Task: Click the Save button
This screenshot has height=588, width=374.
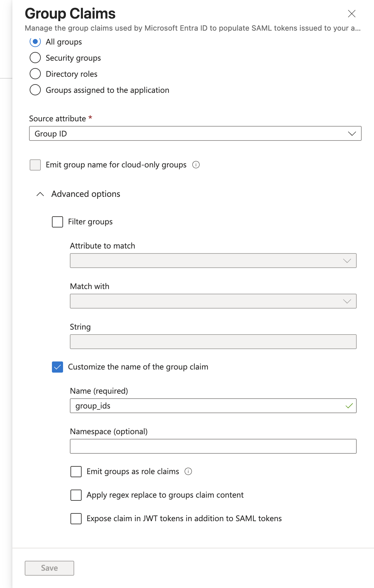Action: 49,568
